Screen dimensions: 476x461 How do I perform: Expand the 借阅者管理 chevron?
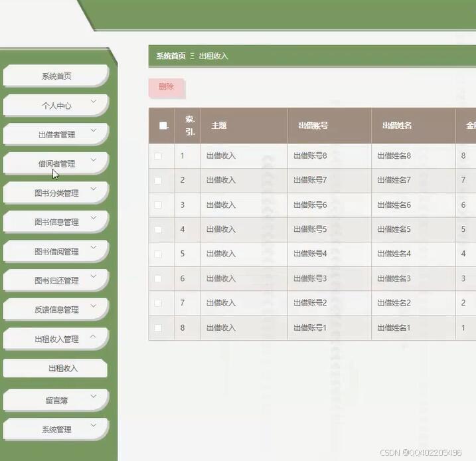tap(94, 159)
